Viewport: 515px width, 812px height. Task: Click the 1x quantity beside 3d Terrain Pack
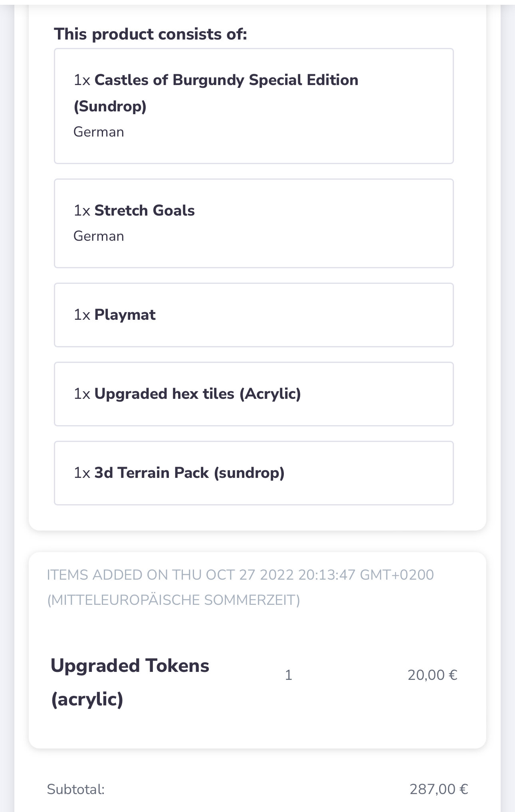click(x=82, y=473)
